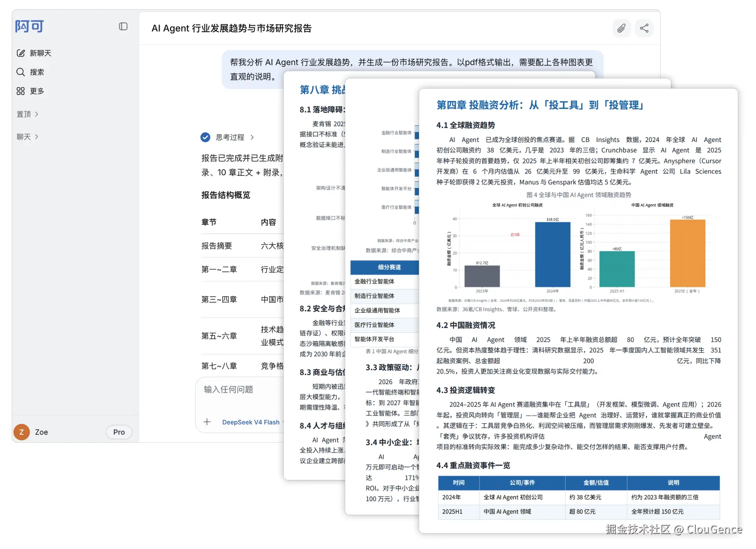Click the orange 2025E bar in chart
Viewport: 756px width, 549px height.
pyautogui.click(x=687, y=253)
